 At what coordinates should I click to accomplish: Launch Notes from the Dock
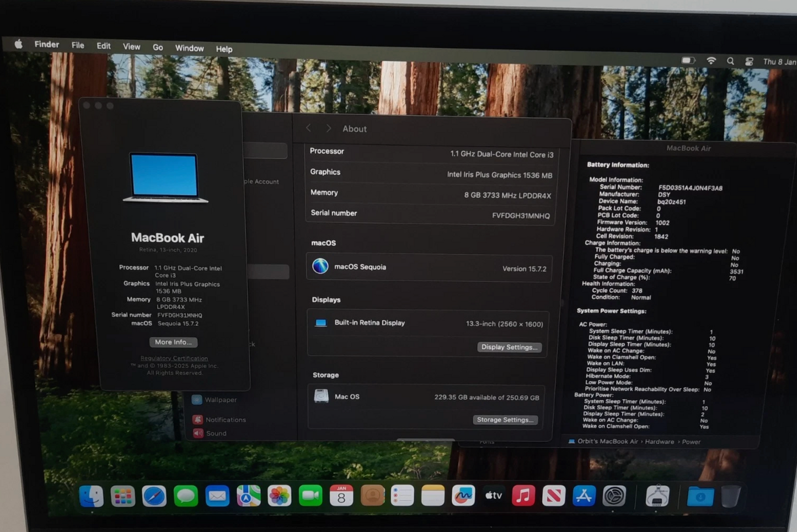tap(433, 496)
